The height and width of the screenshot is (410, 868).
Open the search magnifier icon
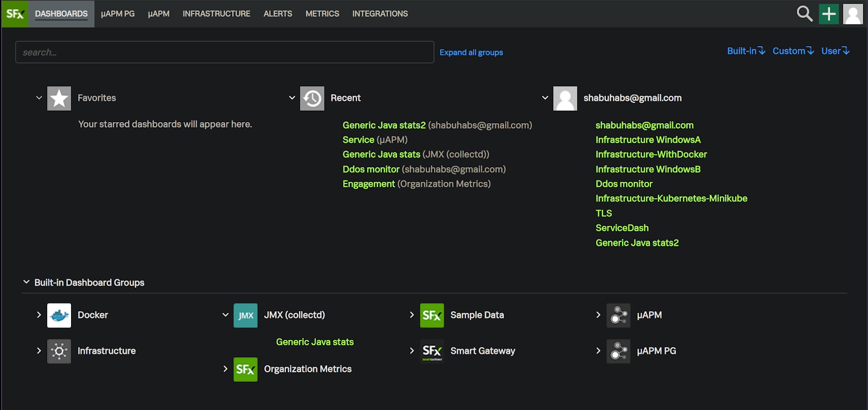point(805,14)
